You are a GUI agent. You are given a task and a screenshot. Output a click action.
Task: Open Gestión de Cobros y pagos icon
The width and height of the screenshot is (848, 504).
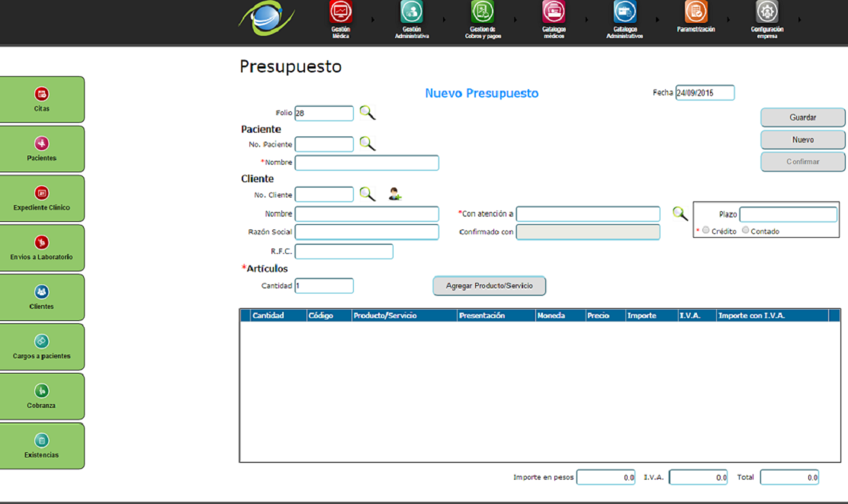coord(483,12)
